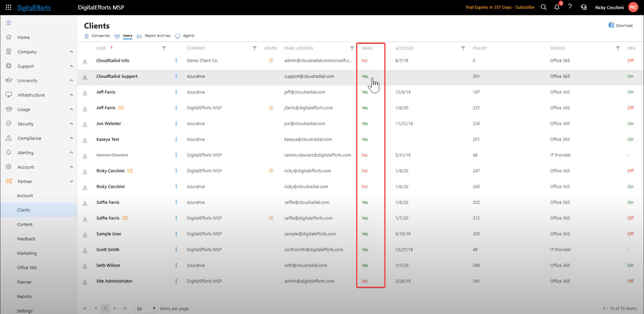Open the RC user avatar
This screenshot has width=644, height=314.
coord(633,7)
